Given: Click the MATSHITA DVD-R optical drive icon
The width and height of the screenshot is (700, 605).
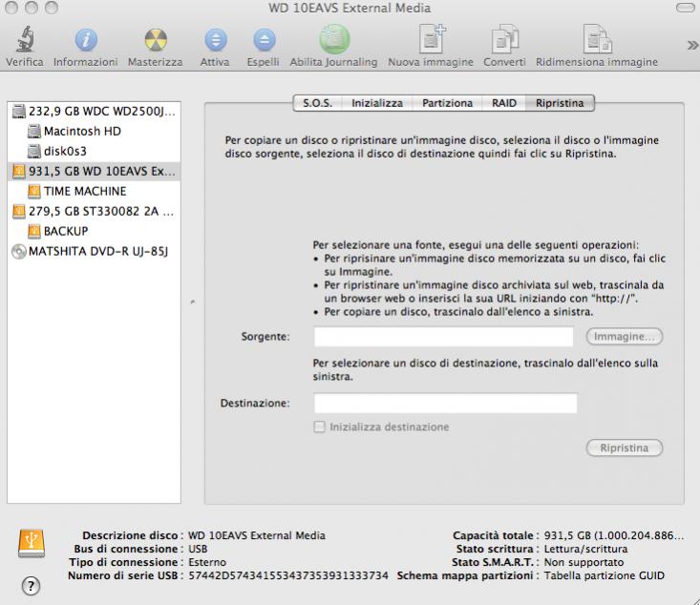Looking at the screenshot, I should (19, 252).
